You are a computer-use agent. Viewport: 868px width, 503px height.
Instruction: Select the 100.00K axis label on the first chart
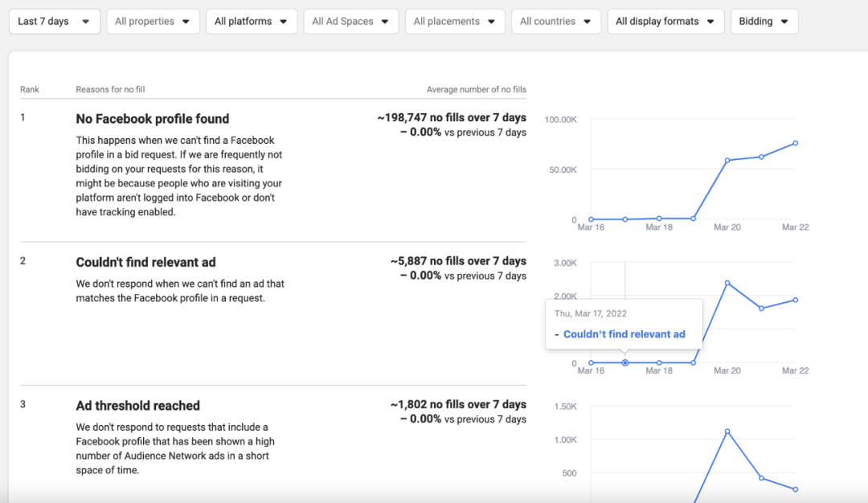[x=561, y=120]
